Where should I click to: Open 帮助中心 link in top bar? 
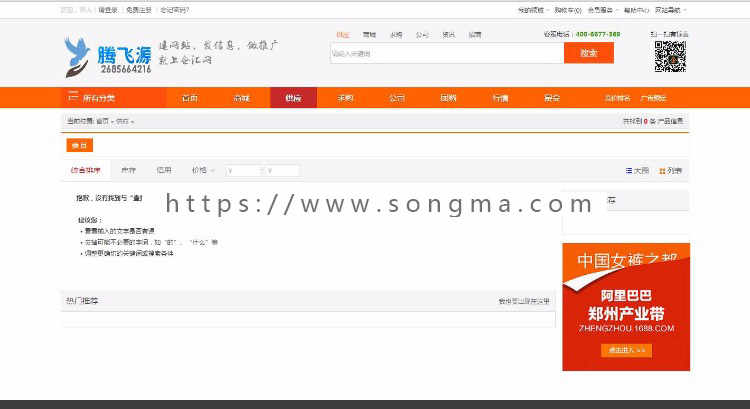pyautogui.click(x=636, y=10)
